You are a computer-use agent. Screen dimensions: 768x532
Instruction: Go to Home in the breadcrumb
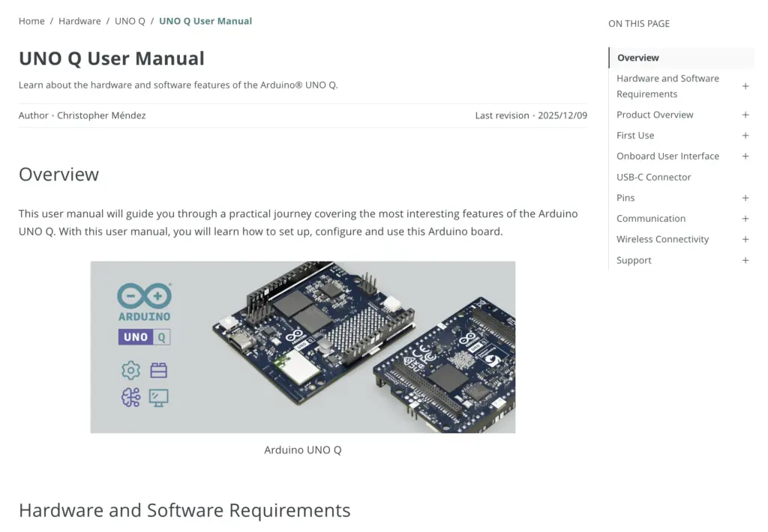pyautogui.click(x=31, y=21)
